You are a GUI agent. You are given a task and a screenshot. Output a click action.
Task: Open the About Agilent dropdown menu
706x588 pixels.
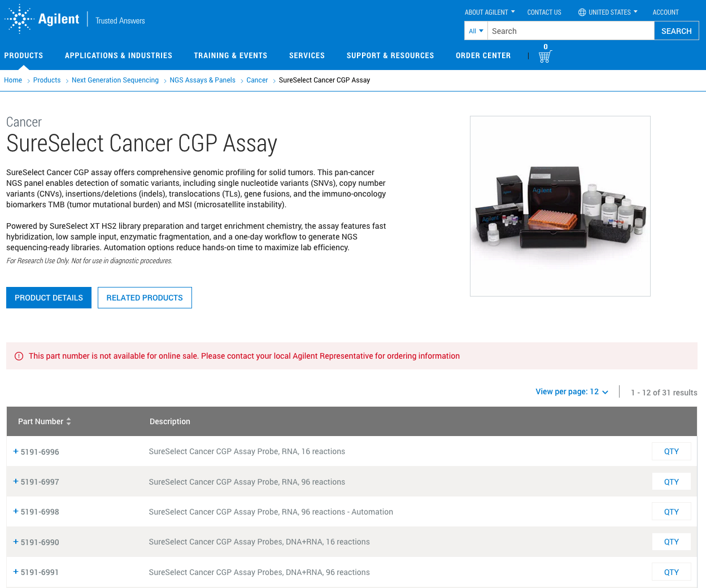click(x=489, y=12)
